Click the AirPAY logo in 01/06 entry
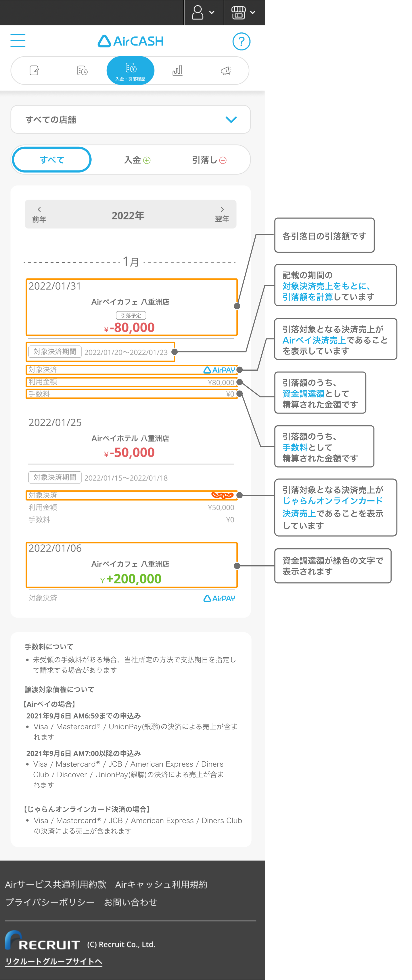The height and width of the screenshot is (980, 412). point(219,598)
